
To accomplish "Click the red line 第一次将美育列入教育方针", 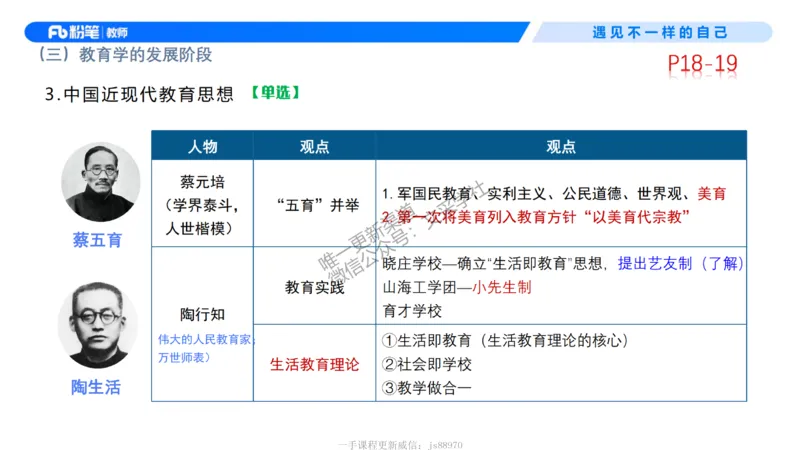I will click(536, 217).
